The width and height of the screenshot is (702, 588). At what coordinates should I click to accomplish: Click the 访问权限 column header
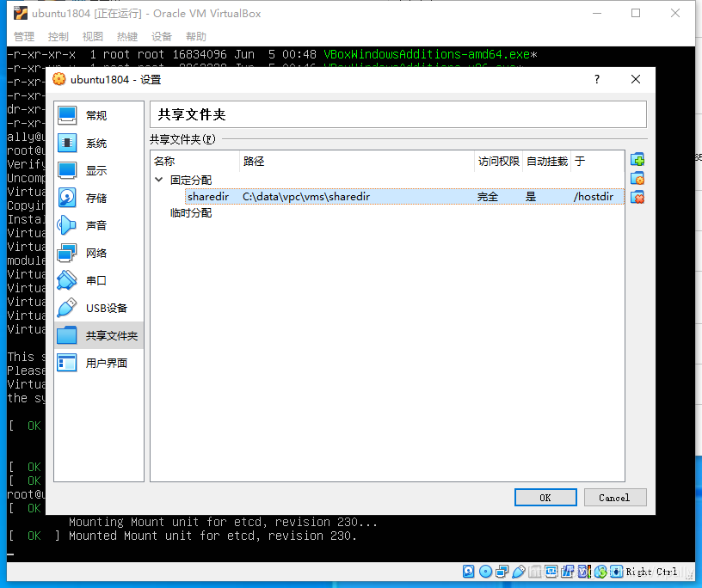pyautogui.click(x=498, y=161)
